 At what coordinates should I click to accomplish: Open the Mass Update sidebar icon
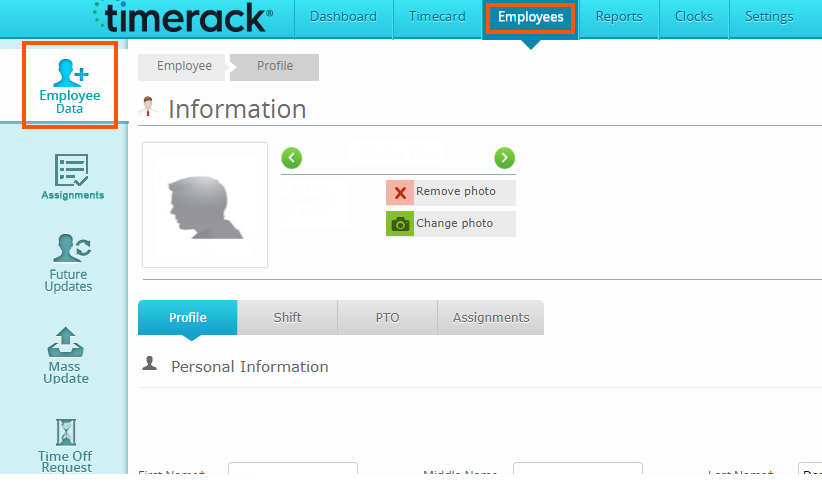[x=66, y=342]
